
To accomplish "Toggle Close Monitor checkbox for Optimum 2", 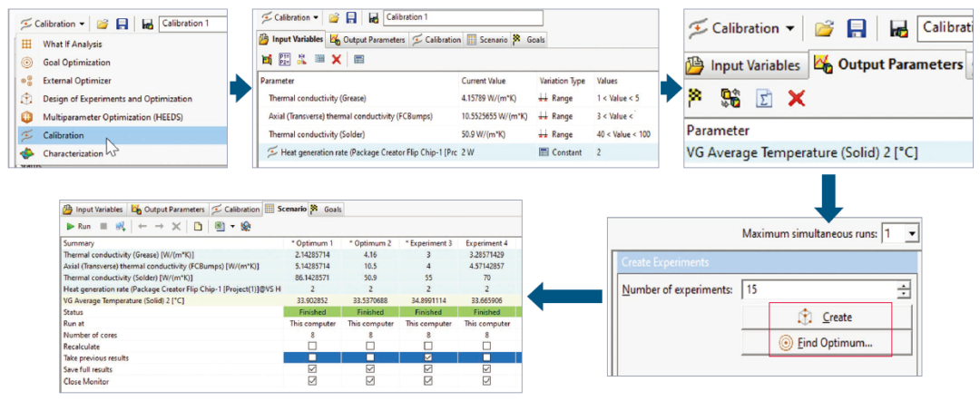I will tap(370, 380).
